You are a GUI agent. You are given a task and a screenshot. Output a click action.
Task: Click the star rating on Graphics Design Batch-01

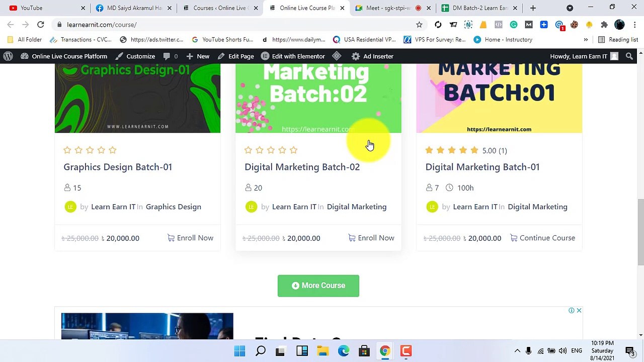pos(90,150)
